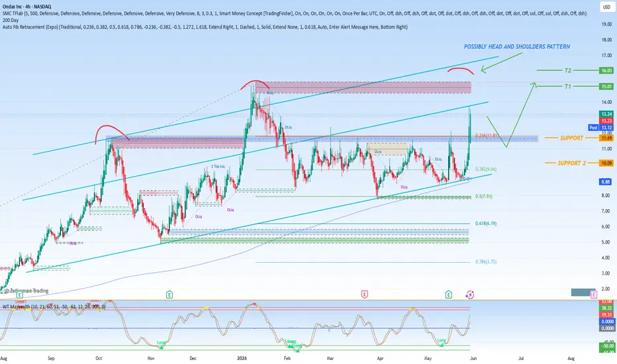Image resolution: width=617 pixels, height=364 pixels.
Task: Select the WT Ma health indicator legend
Action: (54, 306)
